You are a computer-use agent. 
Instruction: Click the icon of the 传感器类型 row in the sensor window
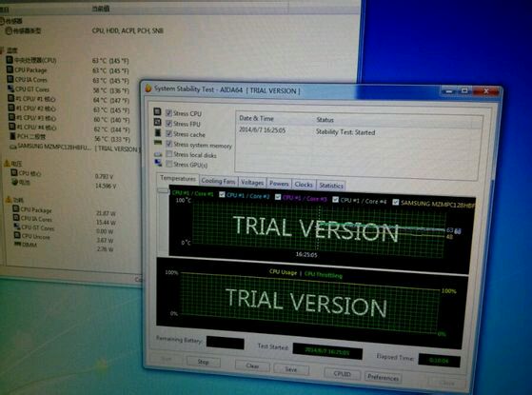pyautogui.click(x=9, y=30)
